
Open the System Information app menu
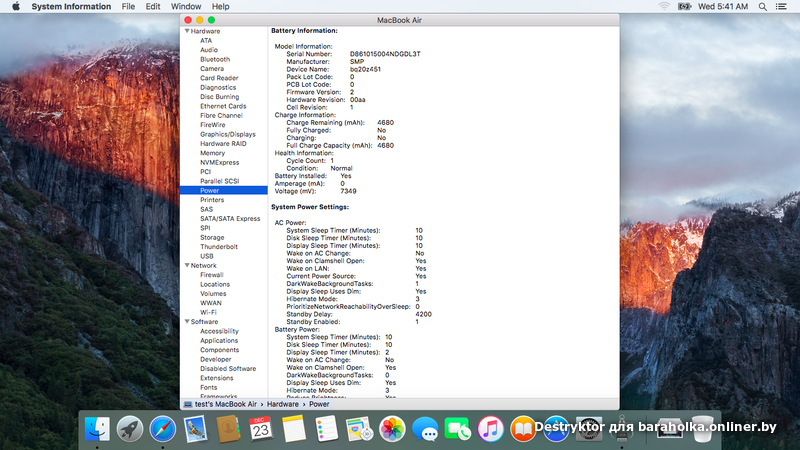pyautogui.click(x=71, y=7)
